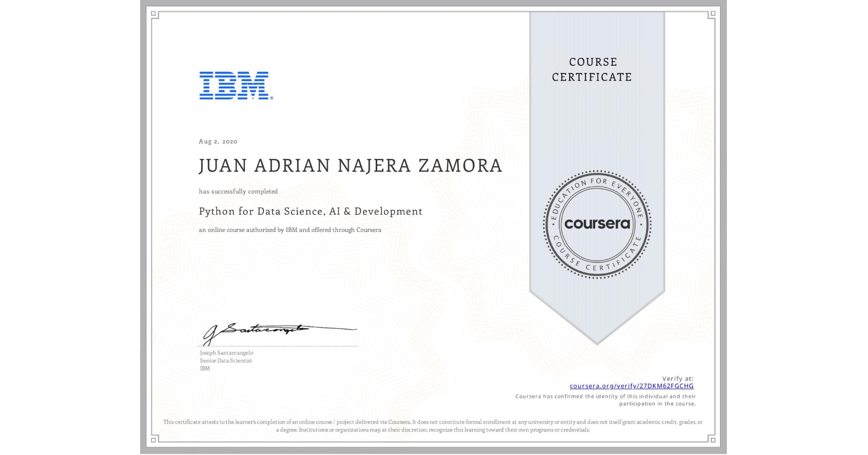The height and width of the screenshot is (455, 868).
Task: Select the course title Python for Data Science
Action: pyautogui.click(x=311, y=211)
